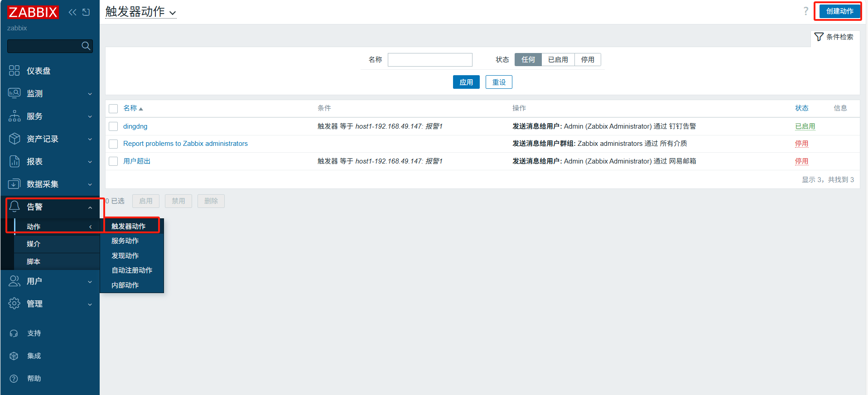
Task: Click the 告警 bell icon
Action: coord(14,206)
